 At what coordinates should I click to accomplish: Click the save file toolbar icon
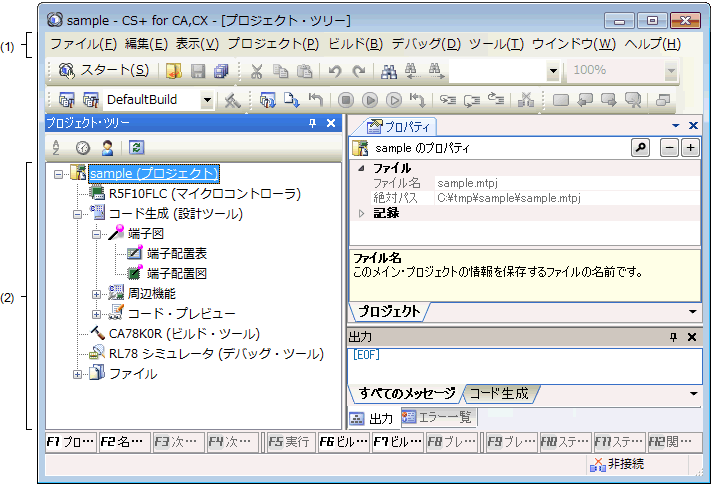pyautogui.click(x=198, y=71)
